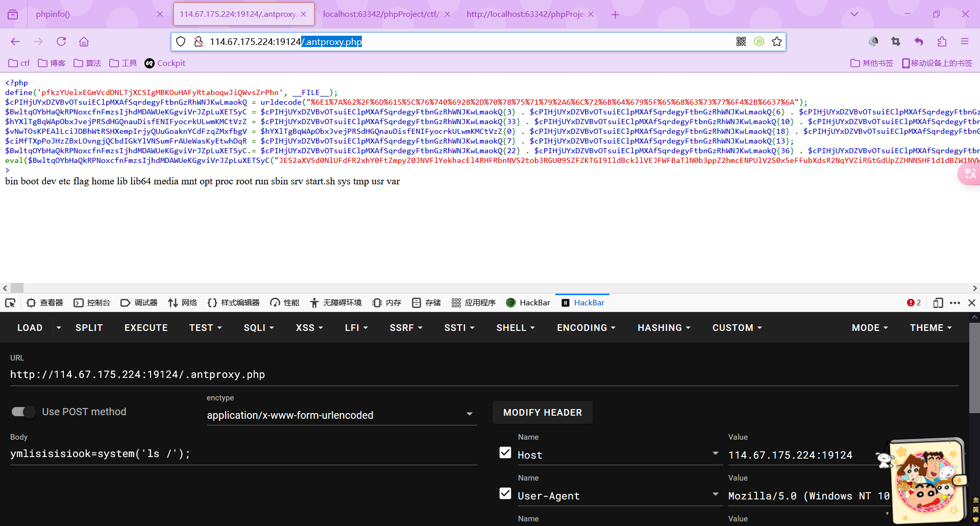Click the translate floating button
Screen dimensions: 980x526
969,174
